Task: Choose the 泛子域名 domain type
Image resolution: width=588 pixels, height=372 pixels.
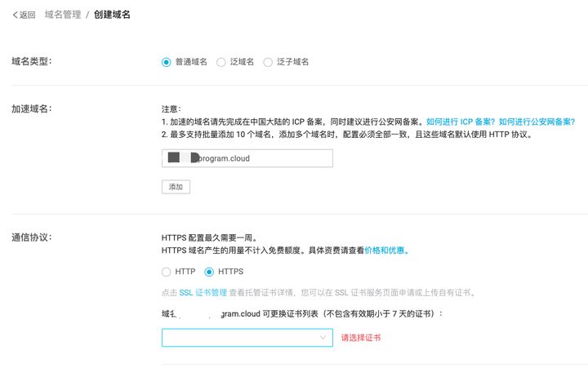Action: pyautogui.click(x=268, y=62)
